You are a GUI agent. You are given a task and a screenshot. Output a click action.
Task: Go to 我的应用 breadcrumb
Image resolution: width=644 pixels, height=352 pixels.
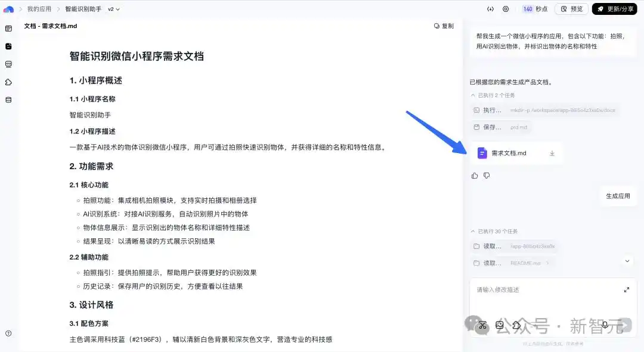[39, 9]
